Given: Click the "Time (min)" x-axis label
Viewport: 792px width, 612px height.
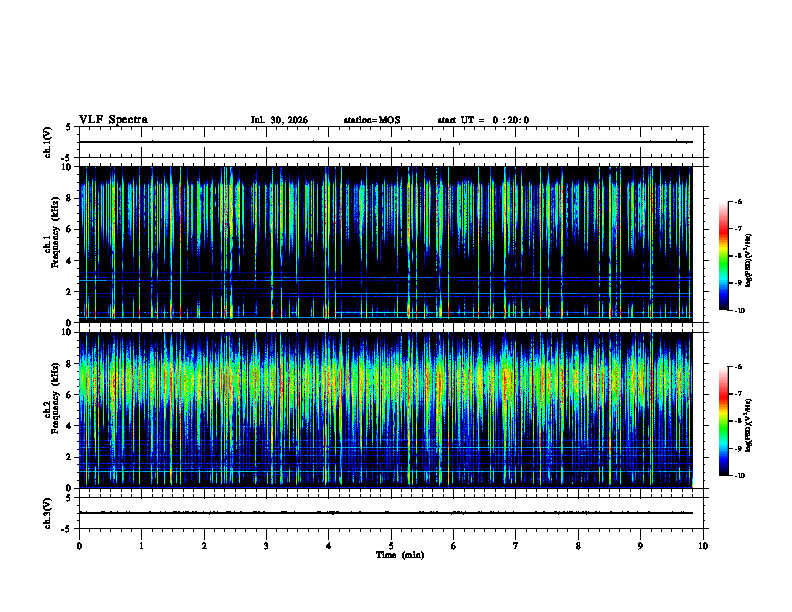Looking at the screenshot, I should (400, 555).
